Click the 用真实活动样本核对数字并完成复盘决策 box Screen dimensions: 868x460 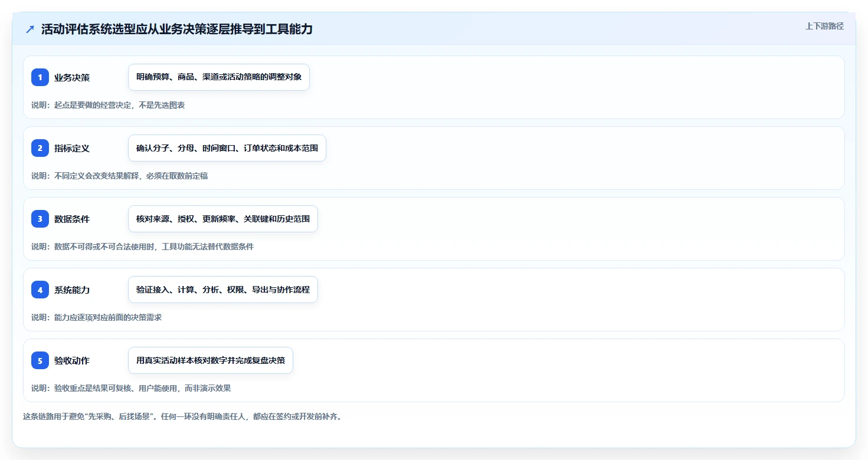click(211, 360)
